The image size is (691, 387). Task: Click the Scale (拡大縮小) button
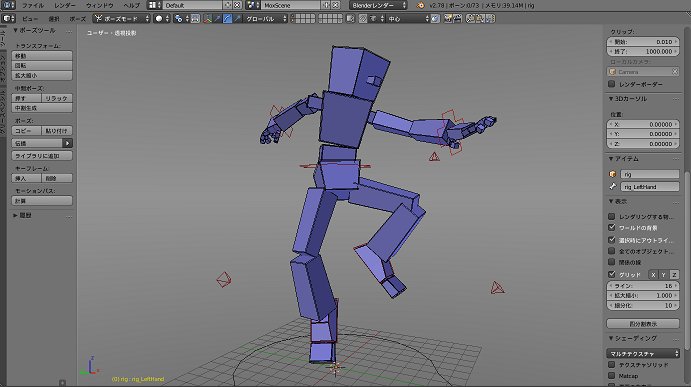(42, 75)
